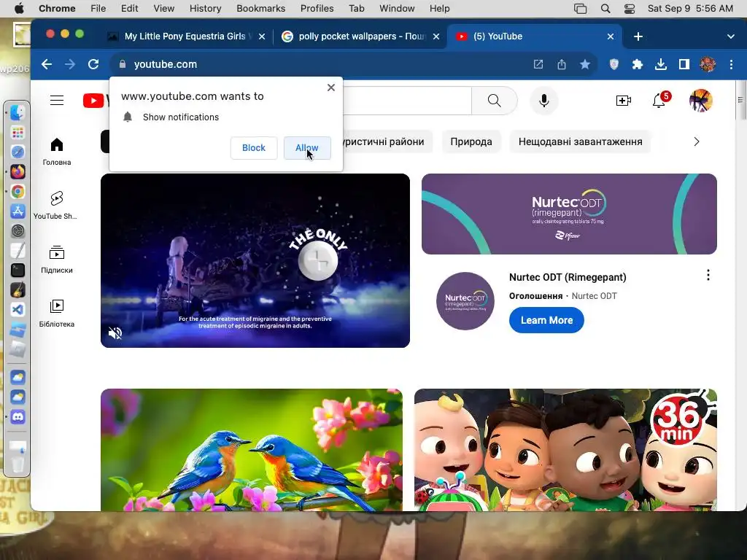The width and height of the screenshot is (747, 560).
Task: Open the Chrome View menu
Action: coord(163,9)
